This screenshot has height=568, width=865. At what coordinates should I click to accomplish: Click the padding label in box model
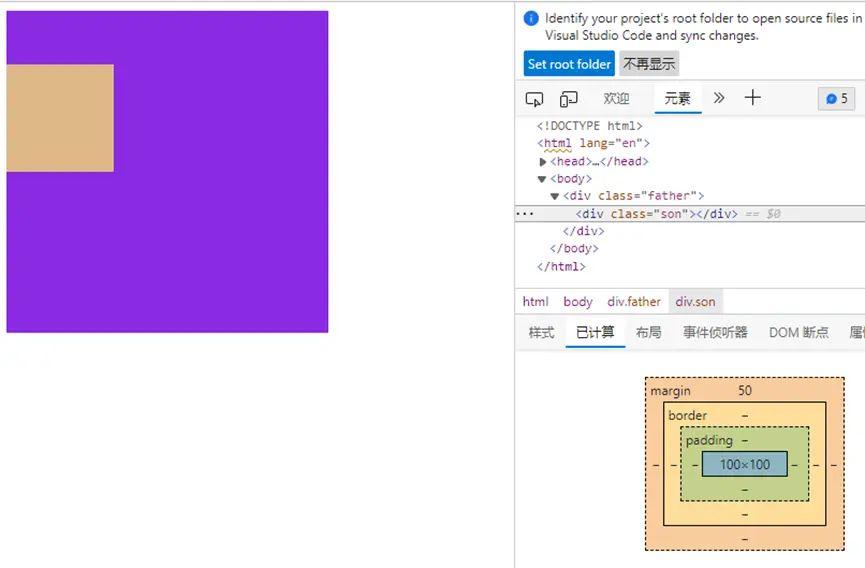click(x=709, y=441)
